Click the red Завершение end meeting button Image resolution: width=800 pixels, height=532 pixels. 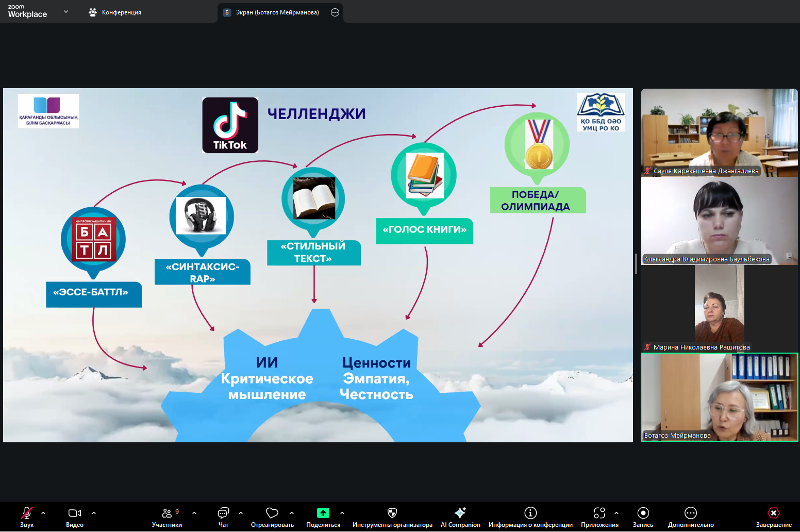pos(774,513)
